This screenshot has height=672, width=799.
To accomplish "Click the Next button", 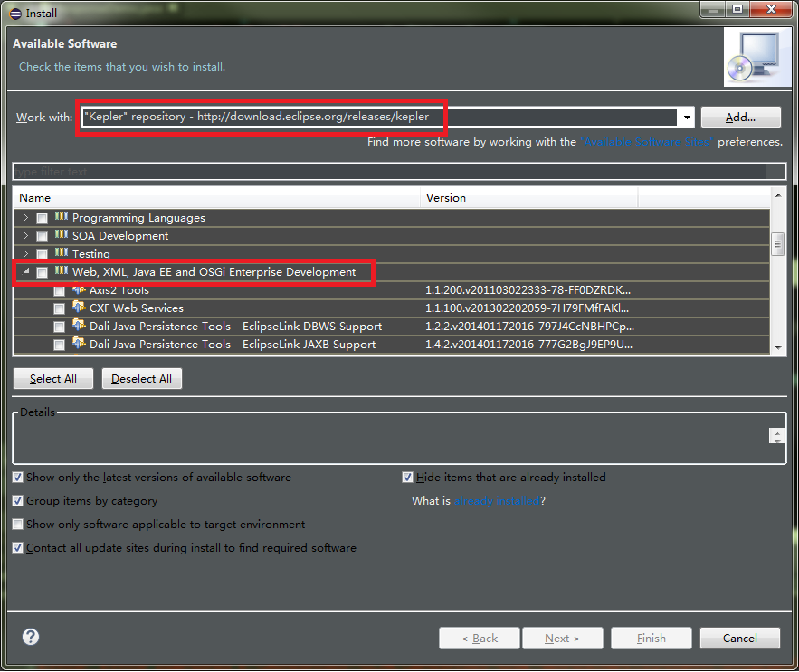I will [563, 638].
